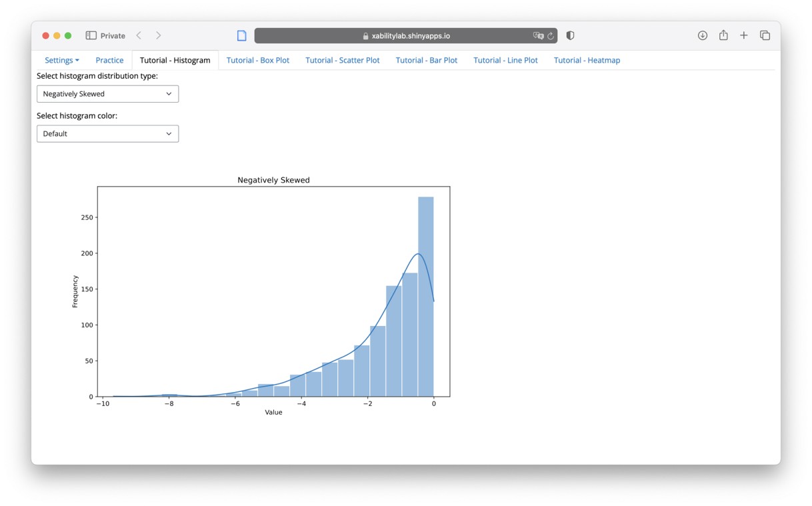812x506 pixels.
Task: Go back with the left chevron
Action: (139, 35)
